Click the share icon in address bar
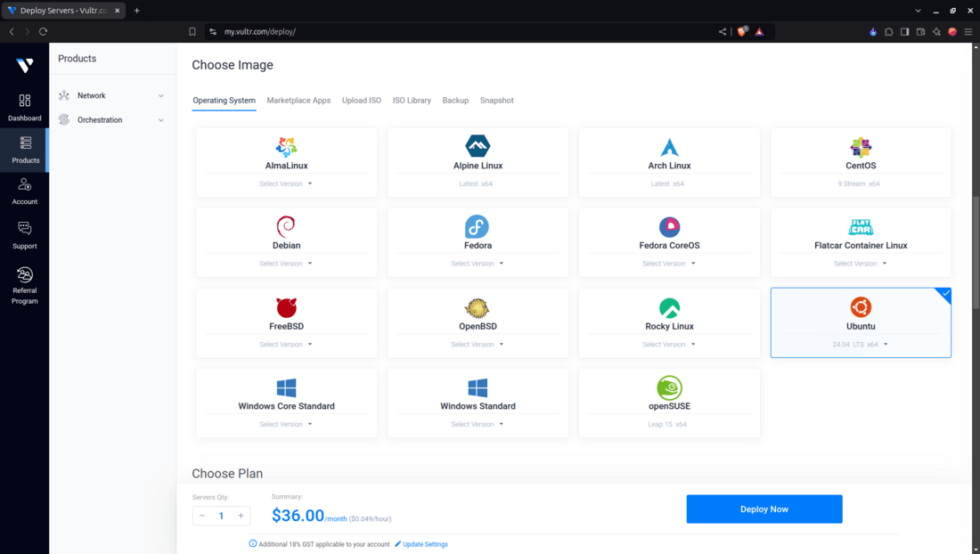The width and height of the screenshot is (980, 554). coord(723,31)
